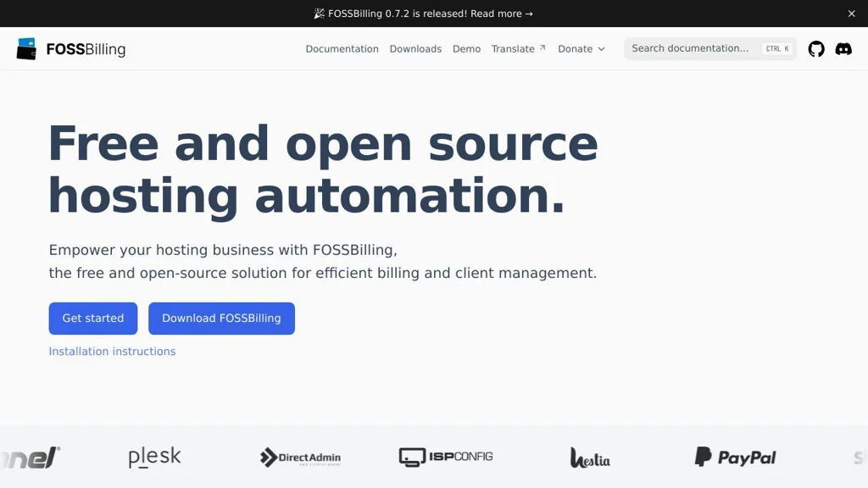Click the Plesk logo
The height and width of the screenshot is (488, 868).
[x=154, y=457]
